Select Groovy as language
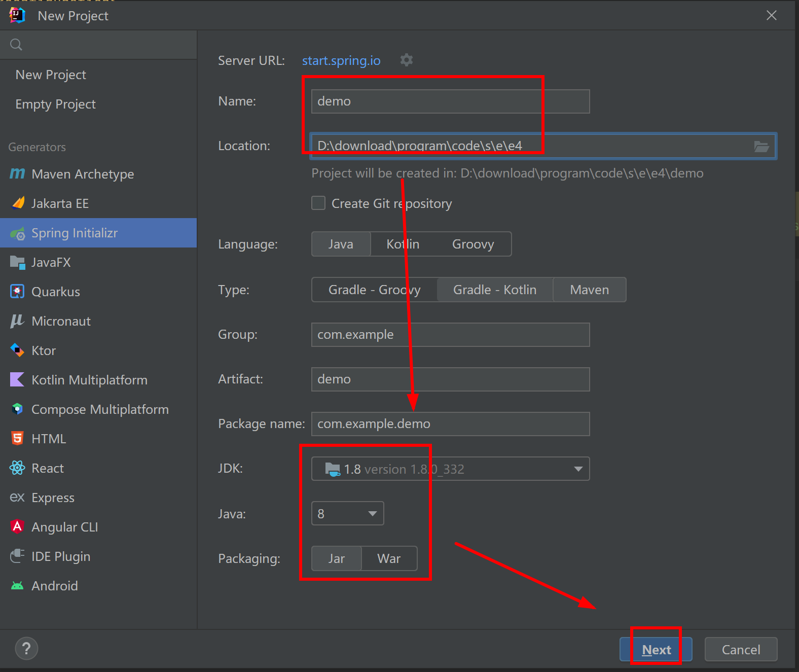The image size is (799, 672). (473, 244)
